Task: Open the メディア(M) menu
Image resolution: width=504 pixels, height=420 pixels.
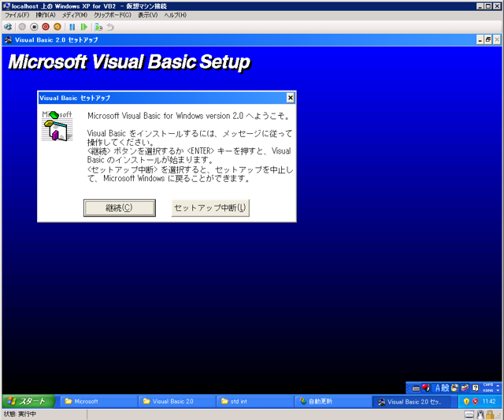Action: (x=75, y=15)
